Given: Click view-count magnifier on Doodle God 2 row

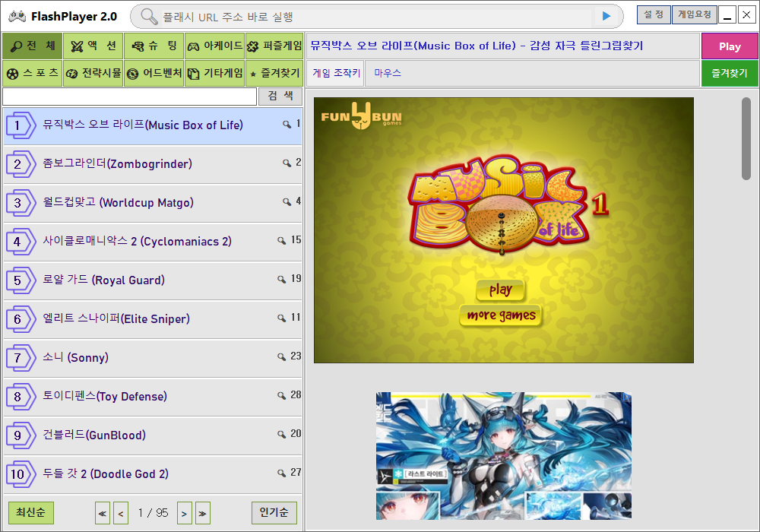Looking at the screenshot, I should [282, 473].
